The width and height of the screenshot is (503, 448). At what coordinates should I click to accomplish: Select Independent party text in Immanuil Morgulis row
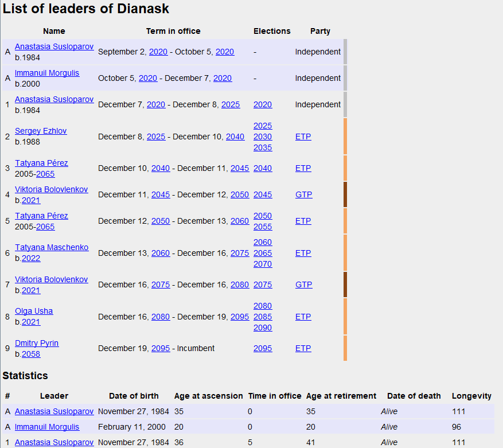tap(318, 78)
